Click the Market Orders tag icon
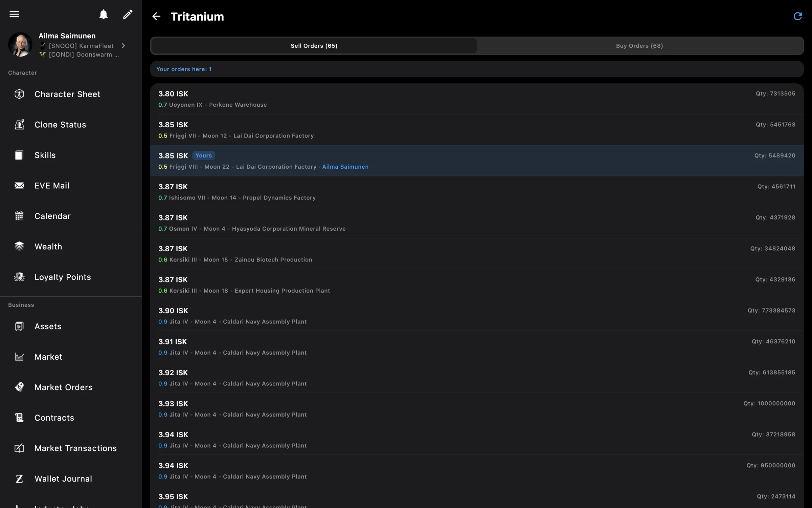The image size is (812, 508). pyautogui.click(x=19, y=387)
